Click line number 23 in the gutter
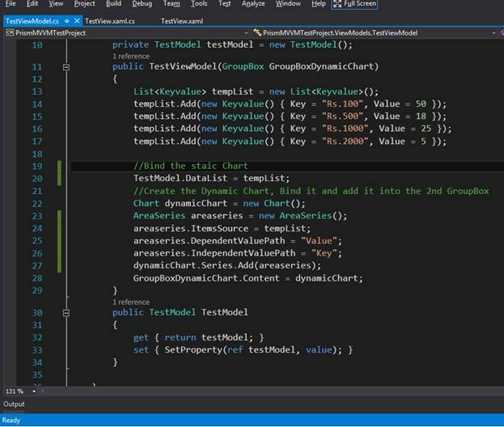The height and width of the screenshot is (427, 504). point(37,216)
